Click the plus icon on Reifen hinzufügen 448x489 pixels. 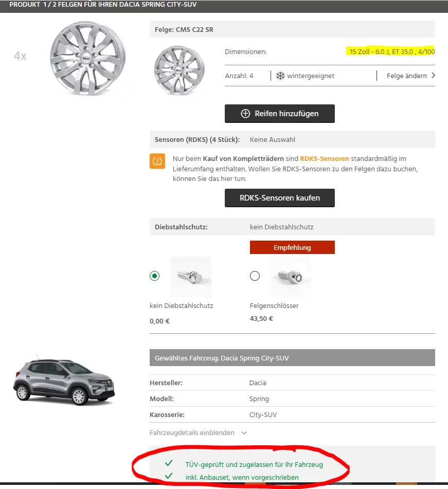(x=245, y=114)
